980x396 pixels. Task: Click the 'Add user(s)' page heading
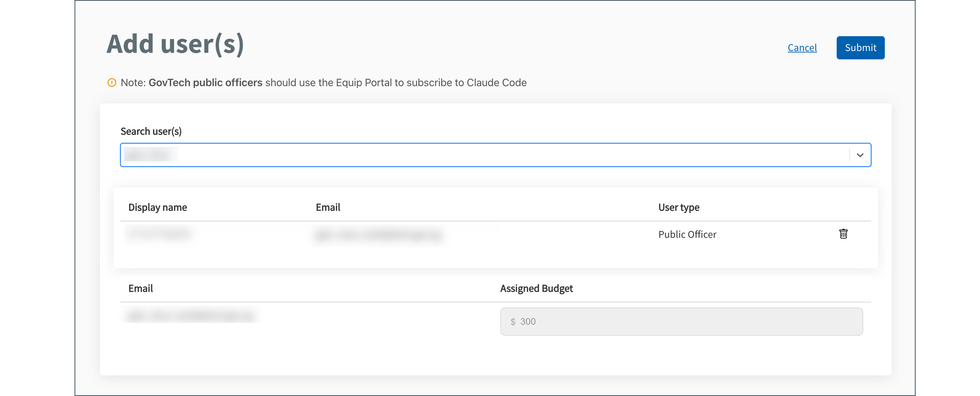[x=175, y=44]
